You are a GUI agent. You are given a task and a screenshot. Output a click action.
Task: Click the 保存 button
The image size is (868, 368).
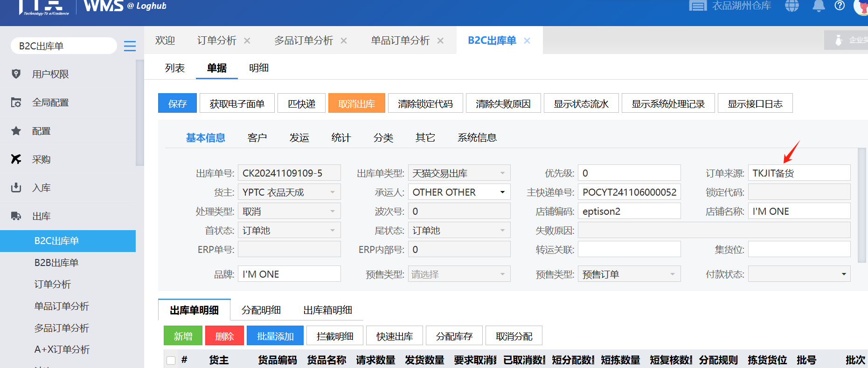tap(177, 103)
